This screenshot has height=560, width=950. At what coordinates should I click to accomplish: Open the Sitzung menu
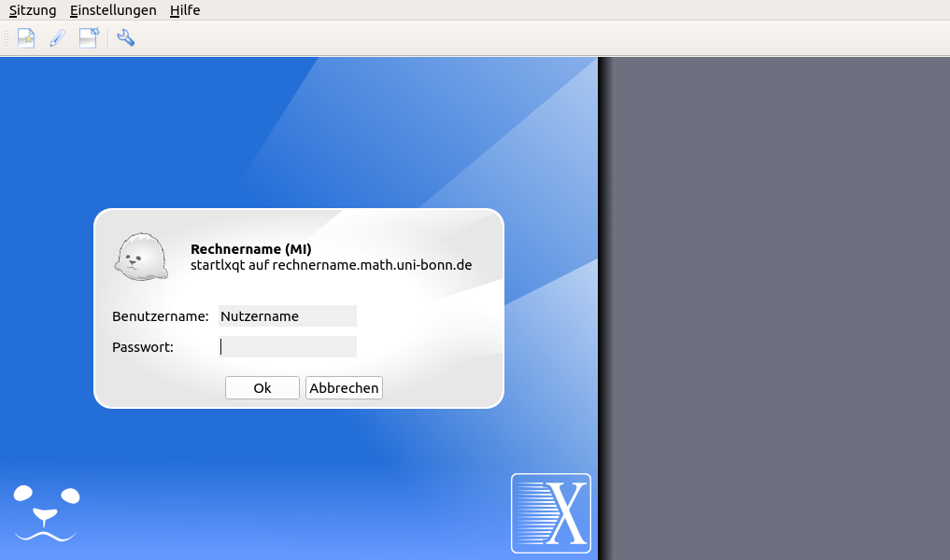(x=33, y=10)
